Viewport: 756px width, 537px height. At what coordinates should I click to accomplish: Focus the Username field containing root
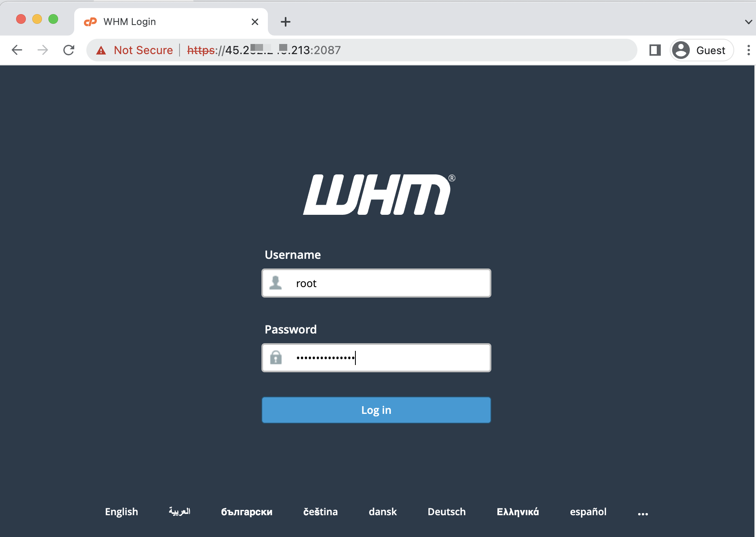(x=376, y=283)
